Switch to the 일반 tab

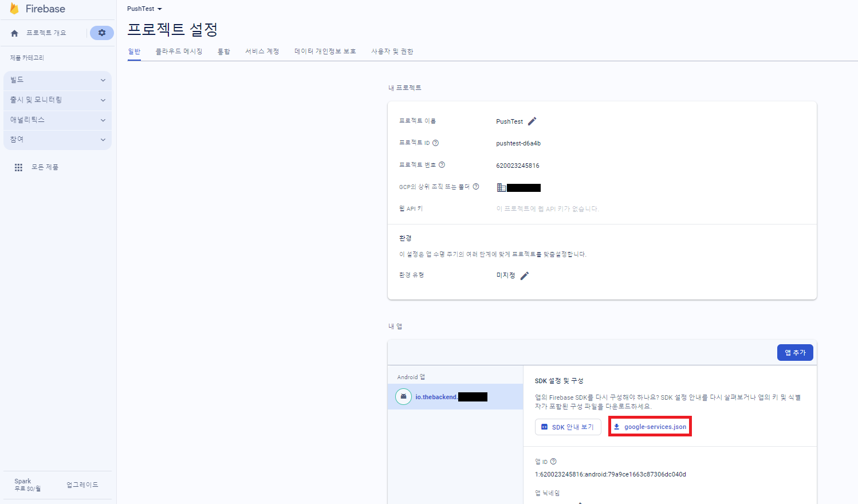pyautogui.click(x=134, y=52)
